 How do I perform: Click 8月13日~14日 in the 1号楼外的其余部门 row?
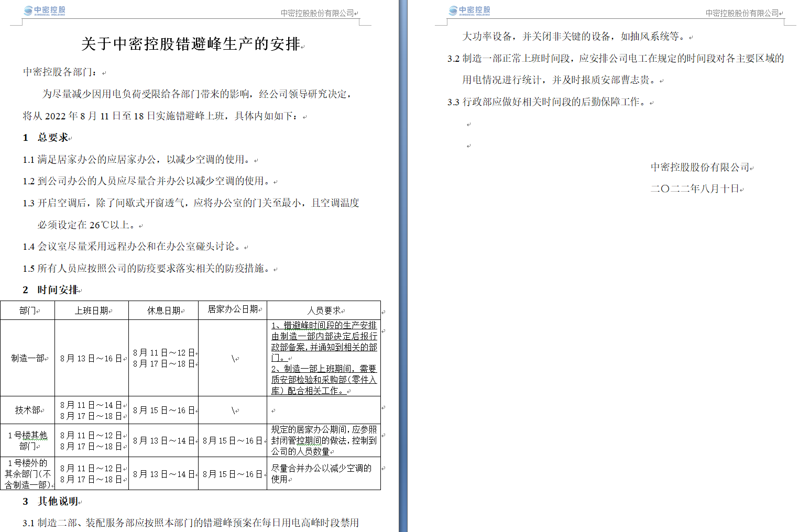pyautogui.click(x=163, y=474)
